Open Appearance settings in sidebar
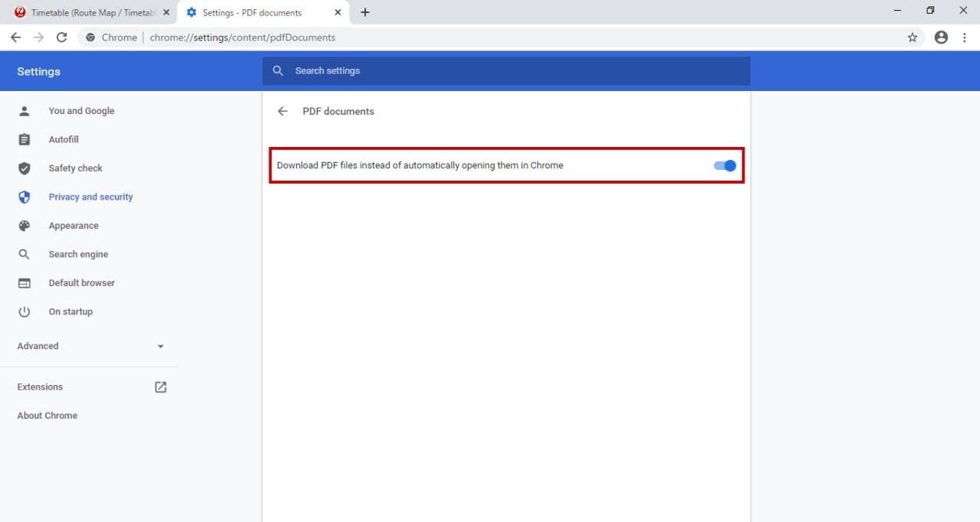This screenshot has width=980, height=522. (x=73, y=226)
